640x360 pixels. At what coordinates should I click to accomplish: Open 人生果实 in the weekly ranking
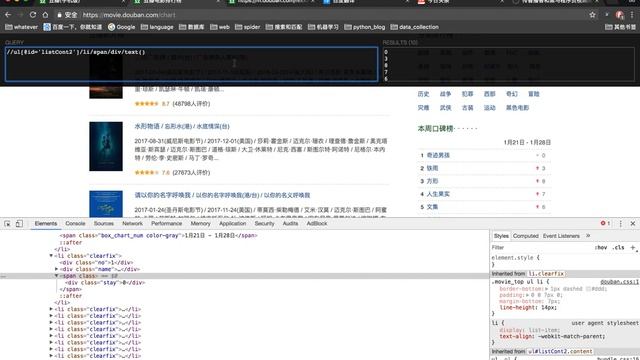click(x=438, y=194)
